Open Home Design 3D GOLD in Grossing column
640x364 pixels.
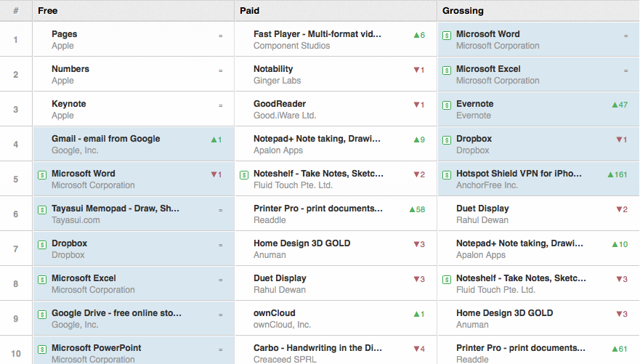coord(504,313)
